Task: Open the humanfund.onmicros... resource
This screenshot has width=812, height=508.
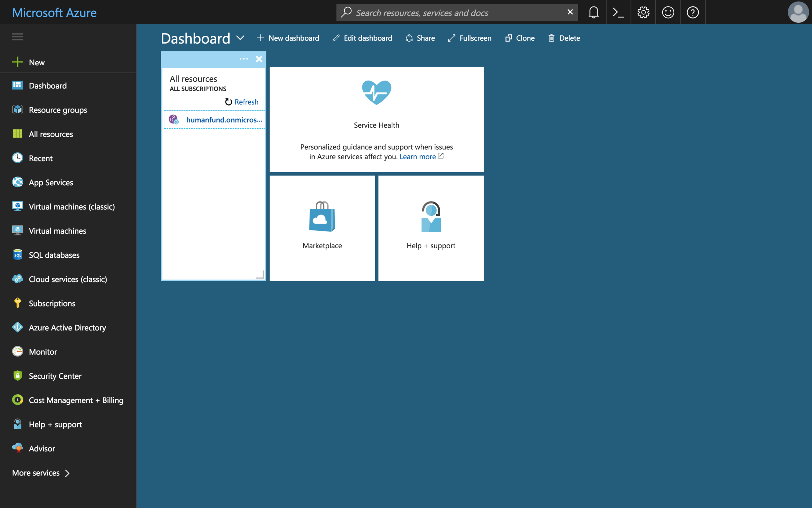Action: point(224,120)
